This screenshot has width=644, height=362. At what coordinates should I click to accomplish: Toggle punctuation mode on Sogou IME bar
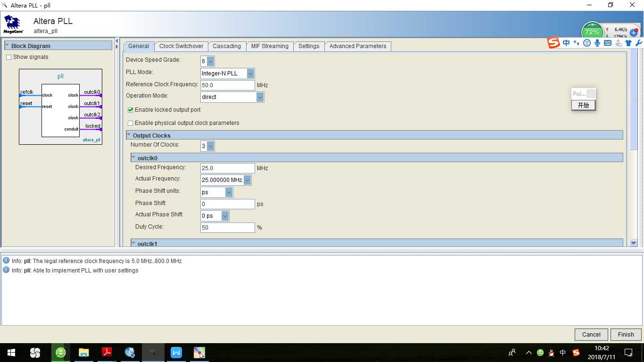tap(576, 43)
